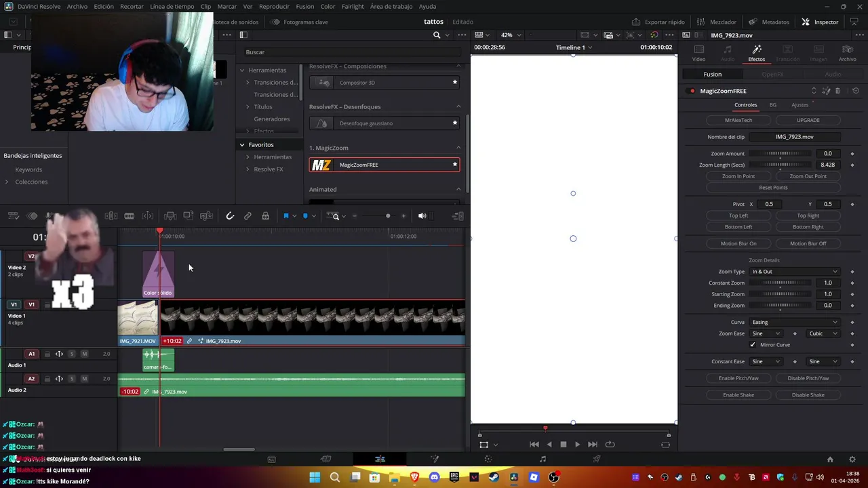
Task: Click the volume speaker icon in the timeline toolbar
Action: 422,216
